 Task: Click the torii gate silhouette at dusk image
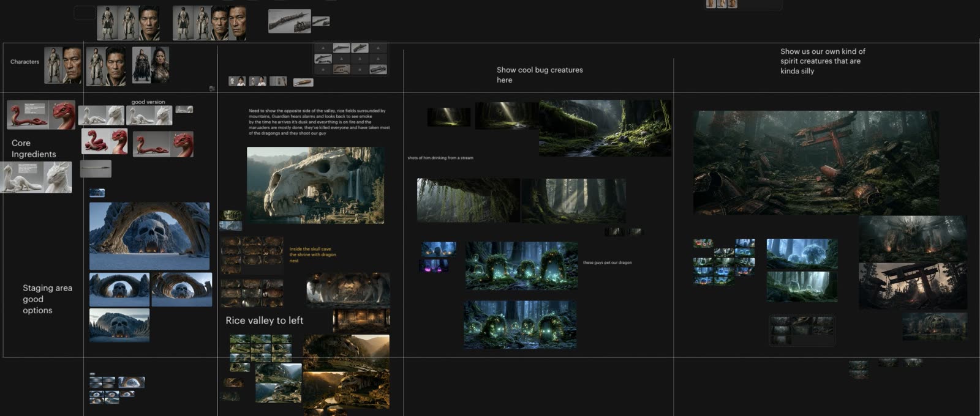pyautogui.click(x=912, y=286)
